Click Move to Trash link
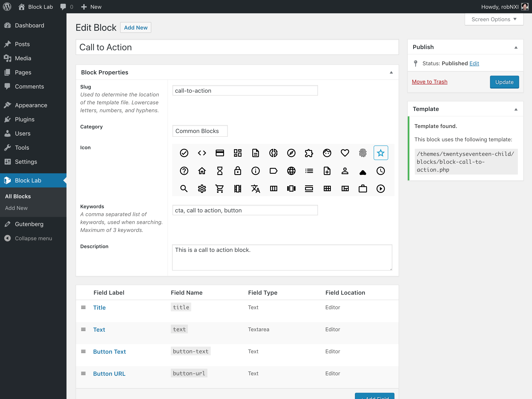532x399 pixels. [429, 82]
